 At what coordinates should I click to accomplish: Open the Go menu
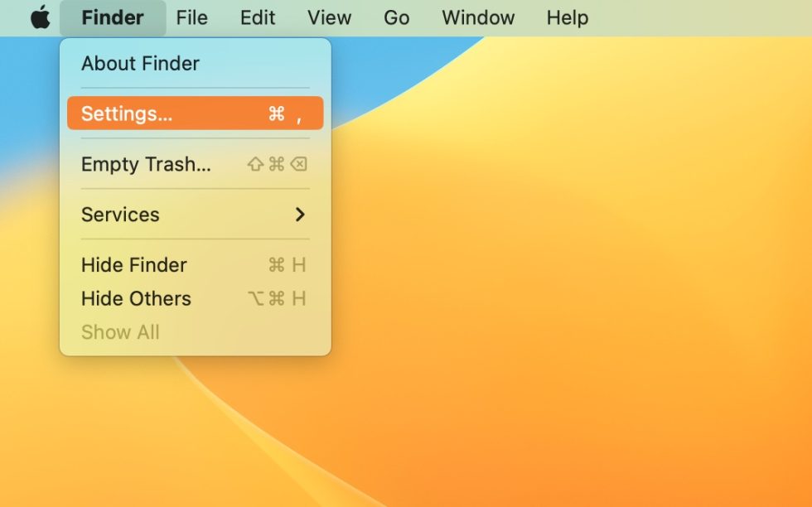click(x=396, y=17)
